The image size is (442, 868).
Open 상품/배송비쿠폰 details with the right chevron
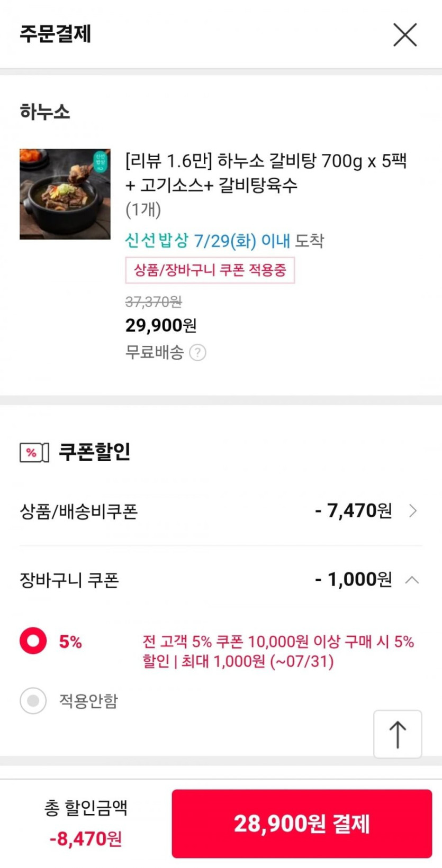(x=413, y=511)
